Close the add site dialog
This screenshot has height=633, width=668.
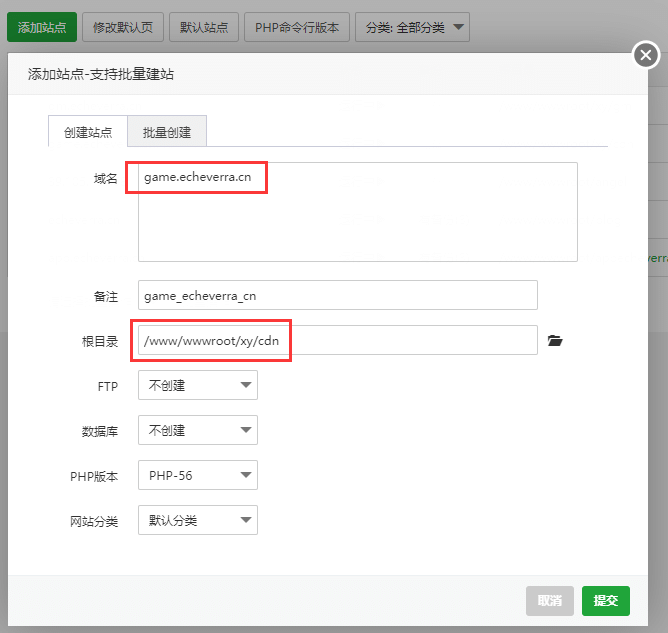coord(646,55)
